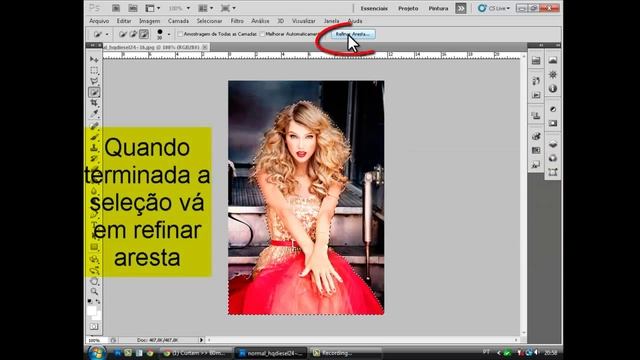Click the horizontal scrollbar of document window
Viewport: 640px width, 360px height.
point(362,340)
